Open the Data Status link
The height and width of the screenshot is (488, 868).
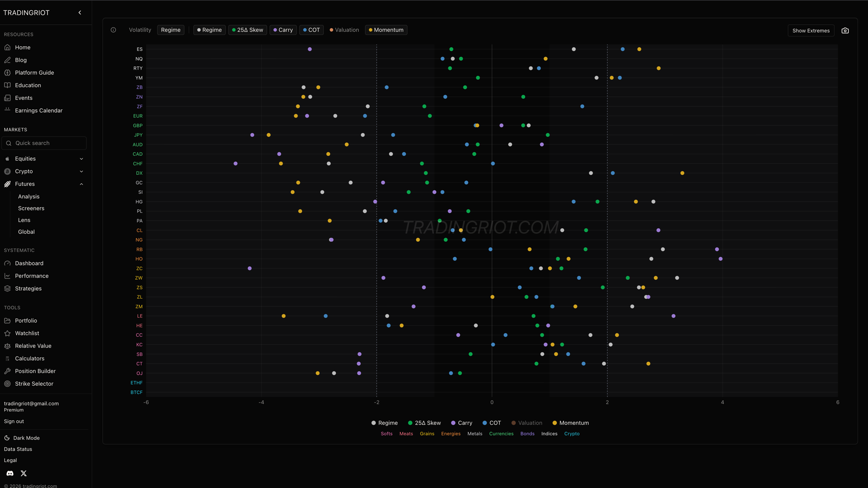(18, 449)
